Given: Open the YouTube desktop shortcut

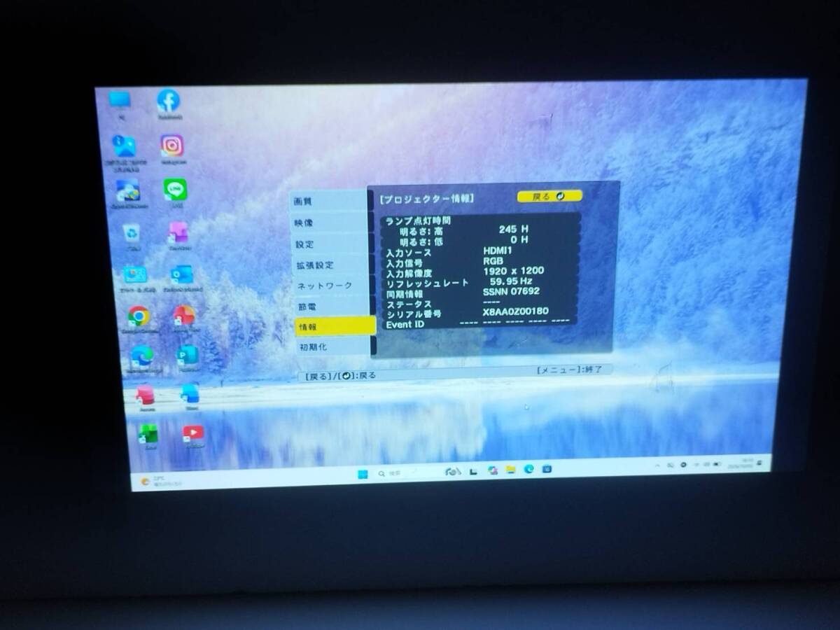Looking at the screenshot, I should point(193,433).
